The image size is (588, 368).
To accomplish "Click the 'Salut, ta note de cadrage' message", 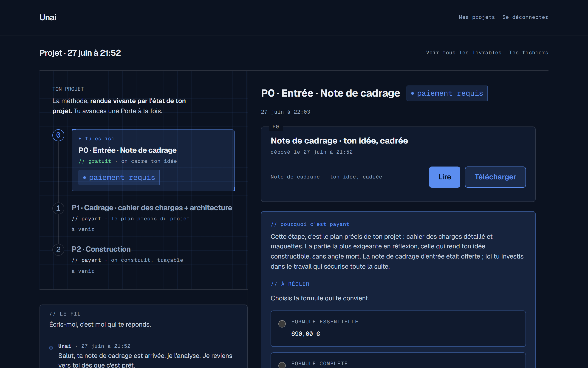I will 145,360.
